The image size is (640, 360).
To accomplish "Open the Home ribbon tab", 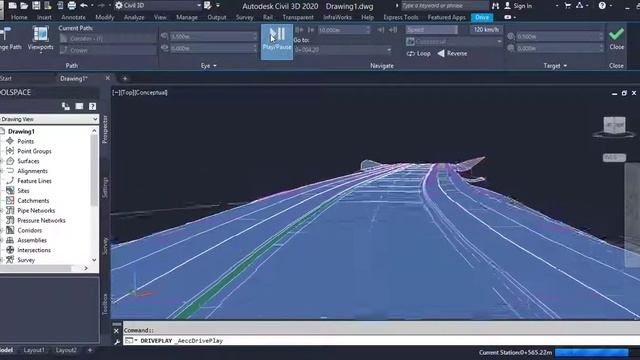I will 19,17.
